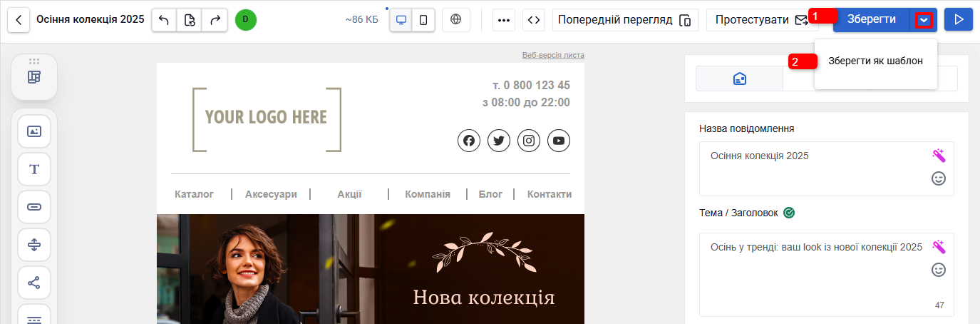980x324 pixels.
Task: Expand the save options dropdown arrow
Action: [x=924, y=20]
